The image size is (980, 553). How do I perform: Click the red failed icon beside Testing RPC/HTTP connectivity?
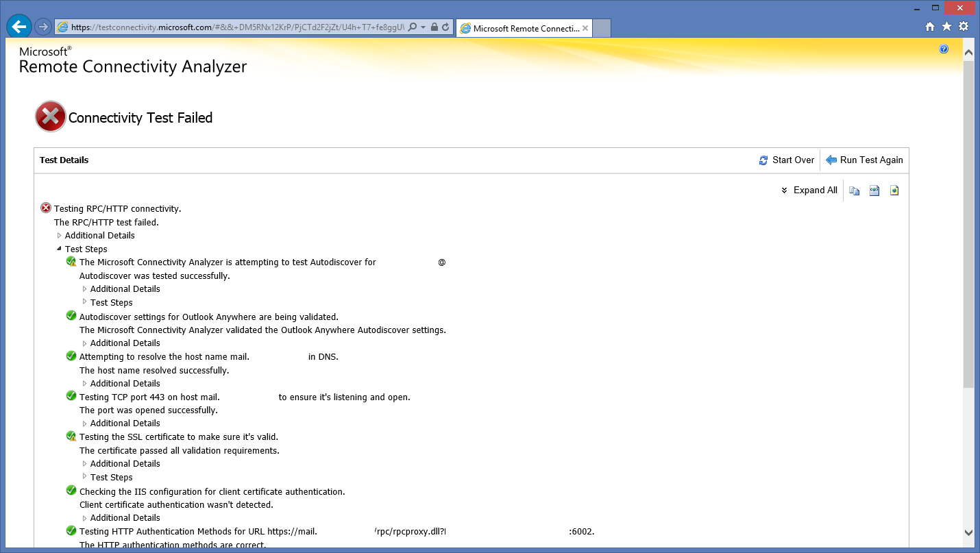[46, 208]
